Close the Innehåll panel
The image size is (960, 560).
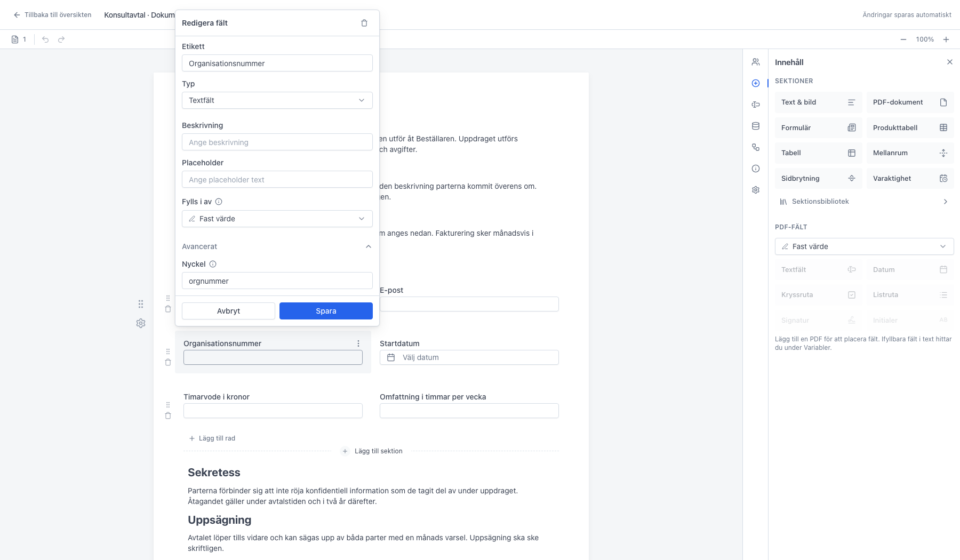tap(950, 62)
